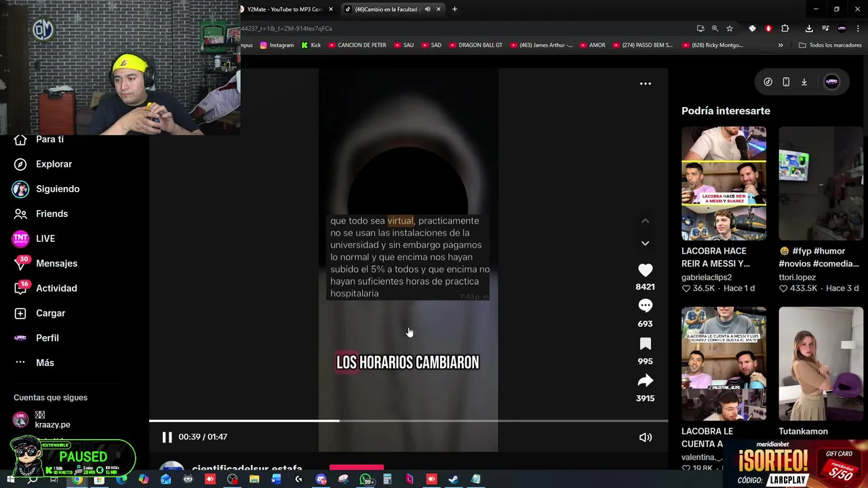868x488 pixels.
Task: Bookmark this page with the star icon
Action: (x=730, y=28)
